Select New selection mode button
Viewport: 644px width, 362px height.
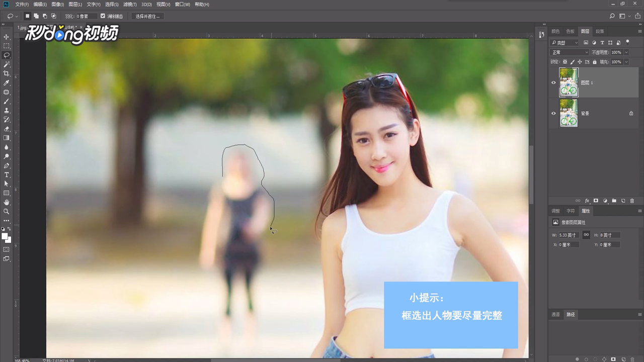[x=28, y=16]
